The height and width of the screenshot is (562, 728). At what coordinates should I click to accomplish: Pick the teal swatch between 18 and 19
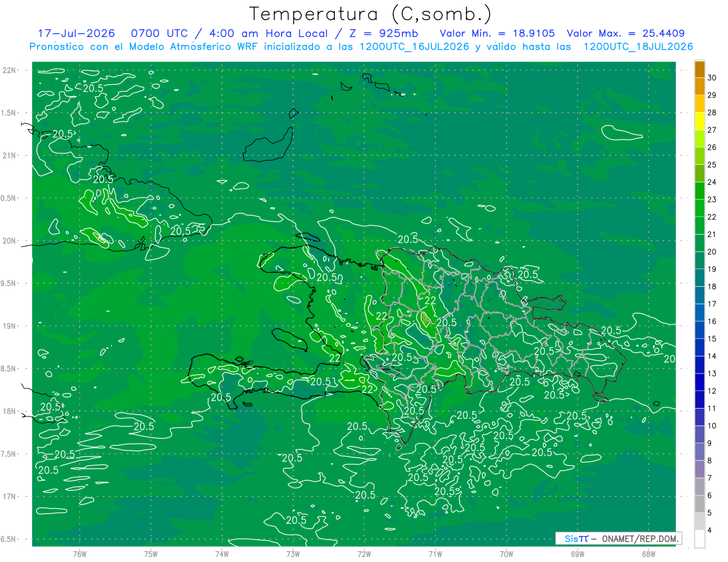point(700,278)
